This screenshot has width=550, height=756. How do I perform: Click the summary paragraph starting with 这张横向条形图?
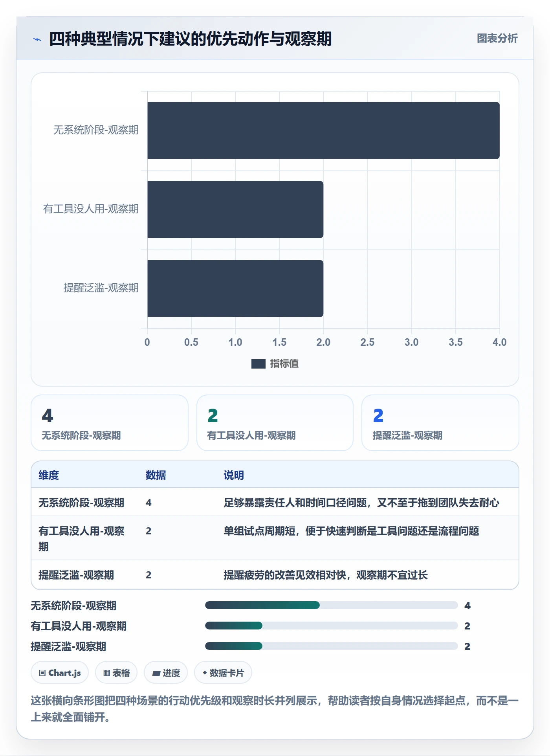tap(275, 709)
